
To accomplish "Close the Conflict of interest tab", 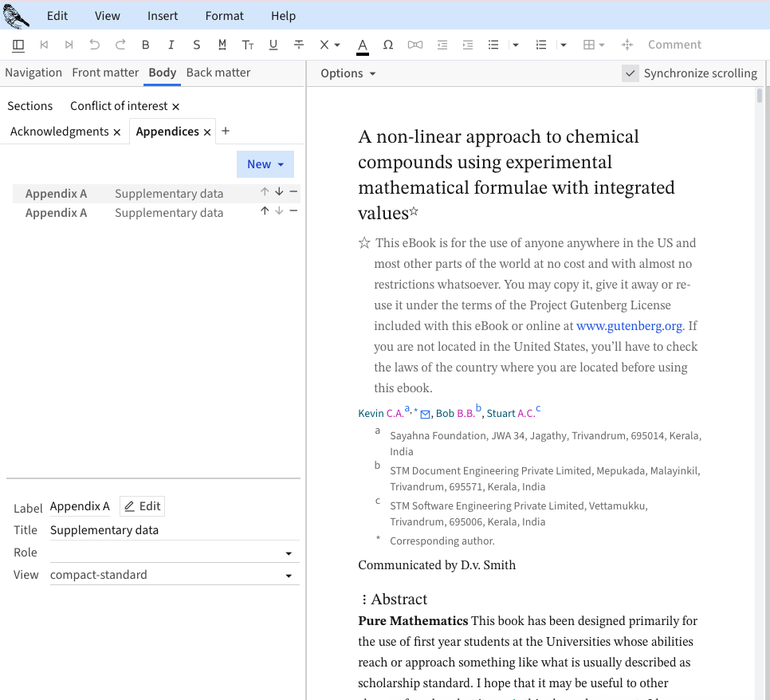I will click(176, 107).
